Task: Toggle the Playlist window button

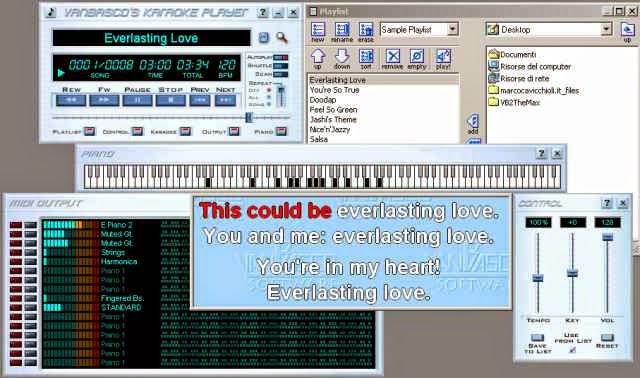Action: (x=89, y=131)
